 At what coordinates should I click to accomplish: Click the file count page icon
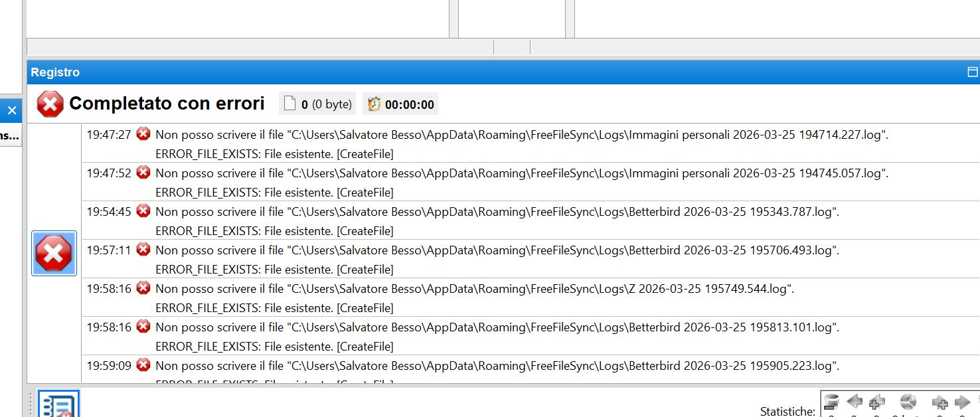point(289,104)
